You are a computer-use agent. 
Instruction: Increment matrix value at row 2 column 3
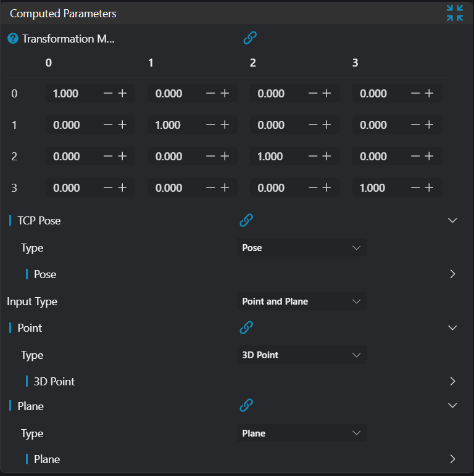pyautogui.click(x=430, y=156)
